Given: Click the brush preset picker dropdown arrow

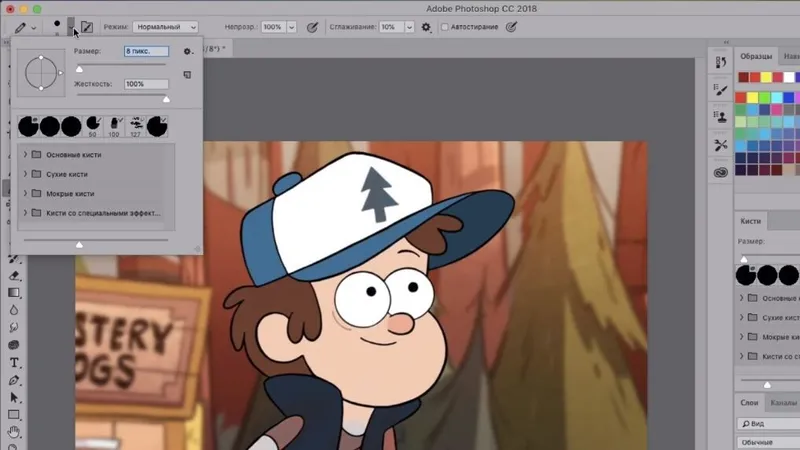Looking at the screenshot, I should pos(71,26).
